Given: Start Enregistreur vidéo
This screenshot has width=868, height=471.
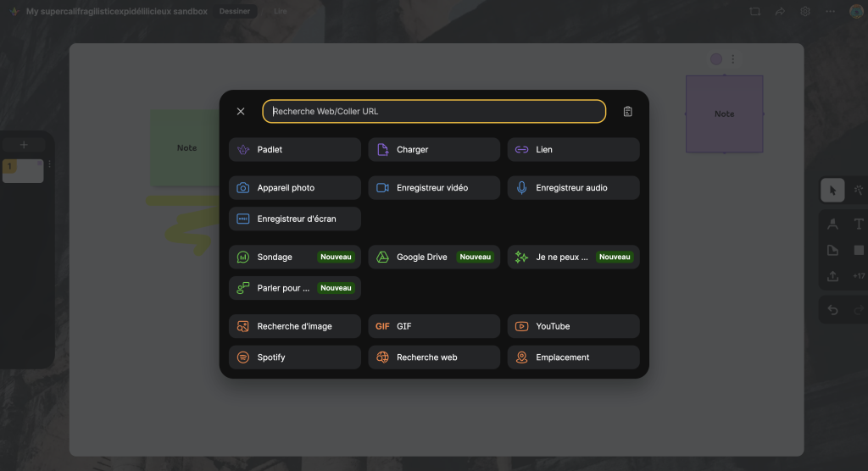Looking at the screenshot, I should click(x=434, y=187).
